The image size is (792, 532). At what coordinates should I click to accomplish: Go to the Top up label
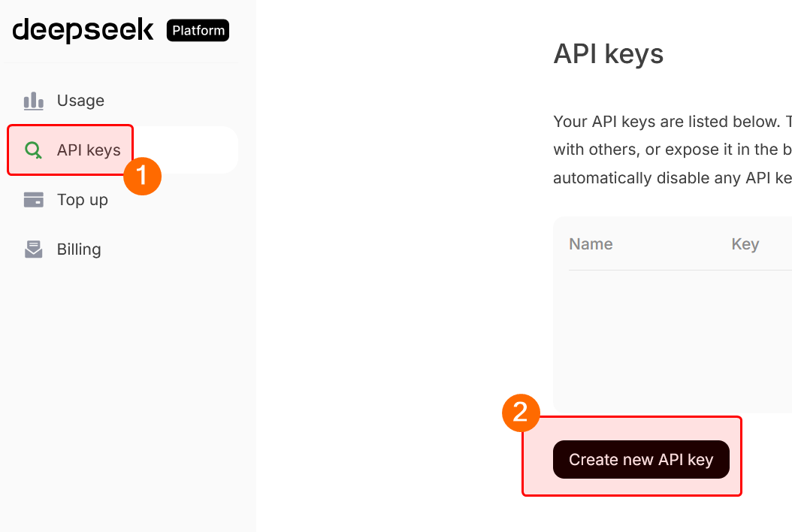[83, 200]
